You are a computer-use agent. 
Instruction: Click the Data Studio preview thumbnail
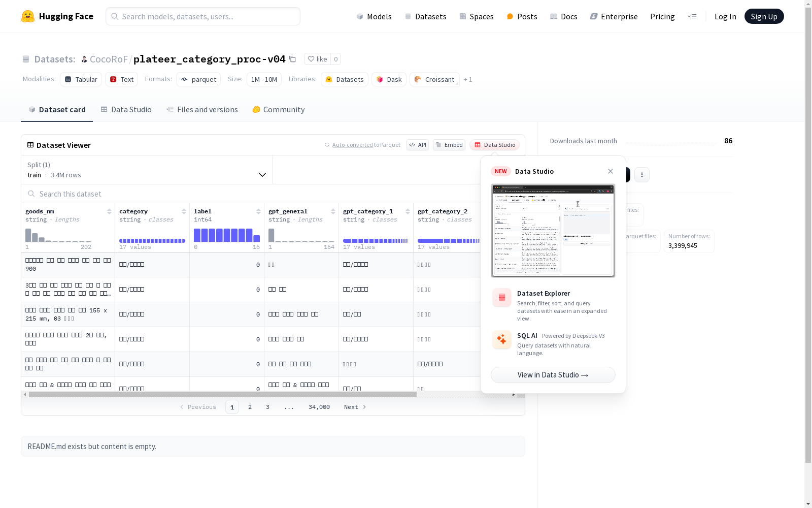coord(553,231)
